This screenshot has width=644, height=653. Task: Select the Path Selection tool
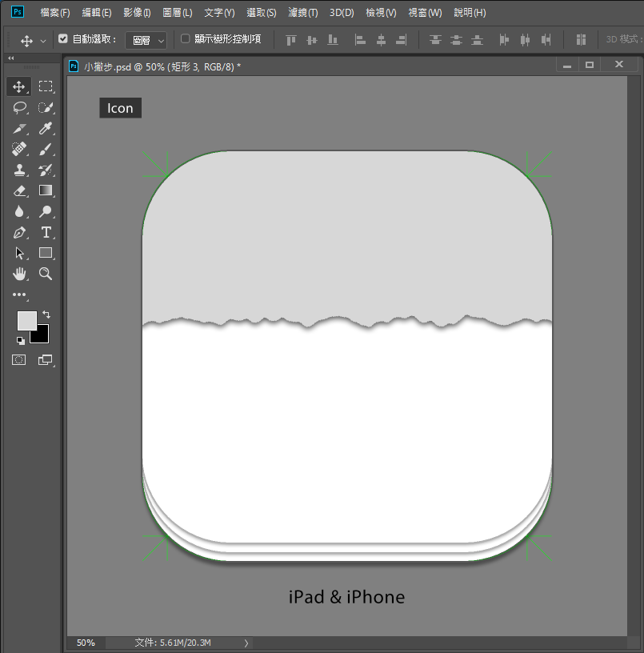click(19, 253)
